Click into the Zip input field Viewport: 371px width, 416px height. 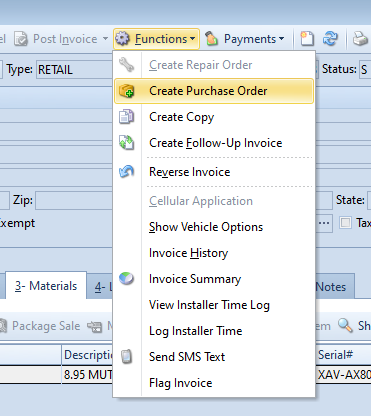[73, 200]
